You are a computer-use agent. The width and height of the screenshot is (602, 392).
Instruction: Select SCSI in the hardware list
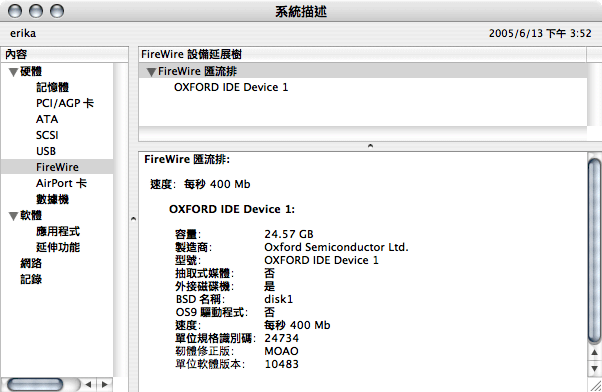47,135
